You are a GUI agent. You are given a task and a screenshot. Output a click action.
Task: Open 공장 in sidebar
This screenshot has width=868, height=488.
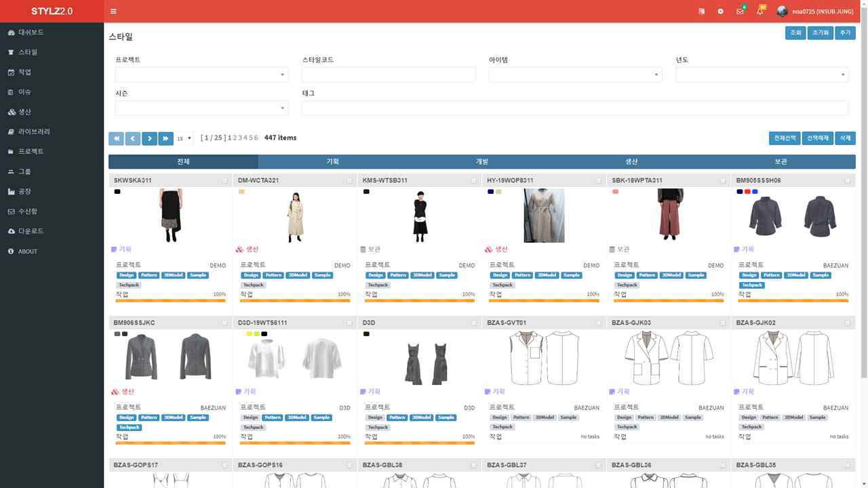(52, 192)
